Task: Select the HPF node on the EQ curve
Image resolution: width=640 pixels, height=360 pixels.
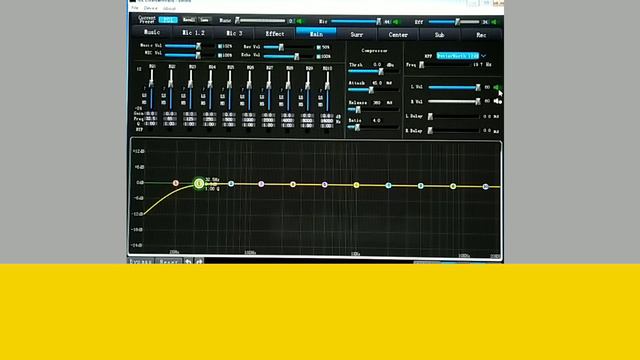Action: 176,183
